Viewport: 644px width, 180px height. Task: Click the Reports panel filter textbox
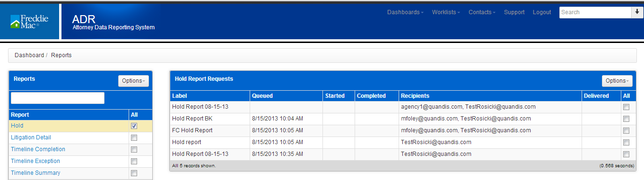tap(58, 98)
